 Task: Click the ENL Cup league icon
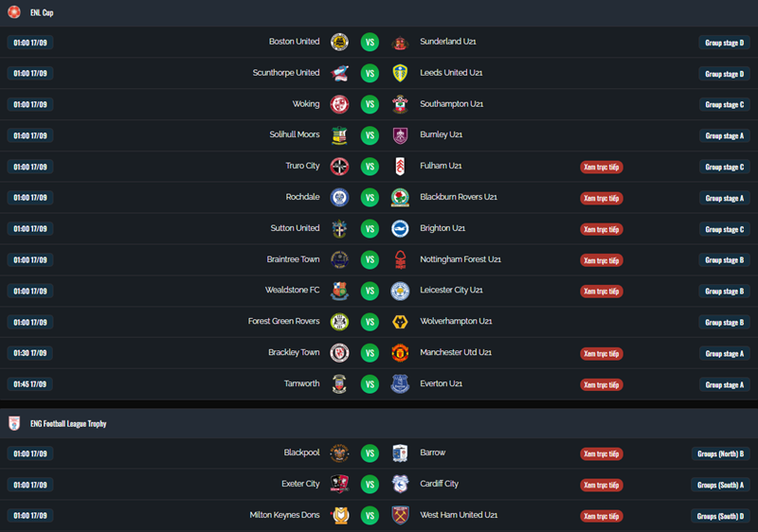tap(14, 12)
